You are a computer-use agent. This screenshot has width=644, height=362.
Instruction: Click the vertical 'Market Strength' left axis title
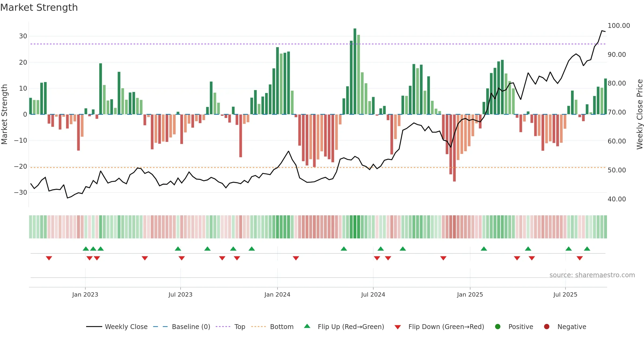pos(4,114)
